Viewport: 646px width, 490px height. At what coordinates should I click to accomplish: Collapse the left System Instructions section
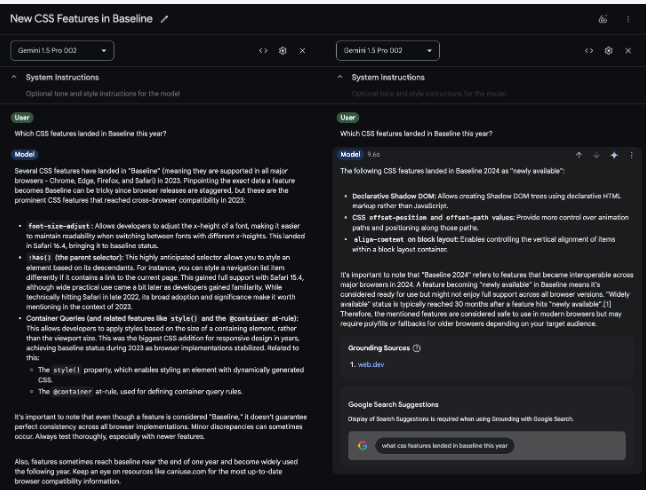click(14, 77)
